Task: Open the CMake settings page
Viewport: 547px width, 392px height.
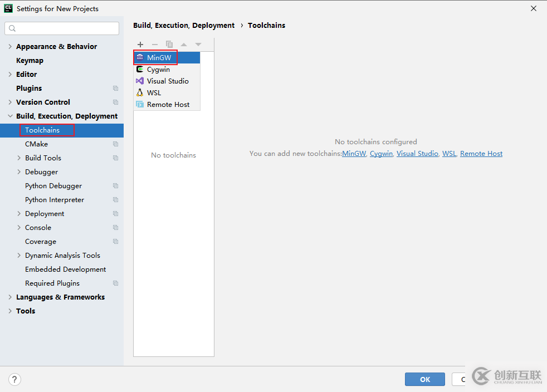Action: 36,144
